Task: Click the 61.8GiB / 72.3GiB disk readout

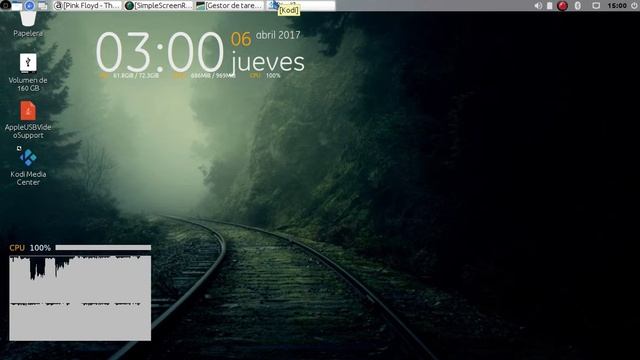Action: [136, 76]
